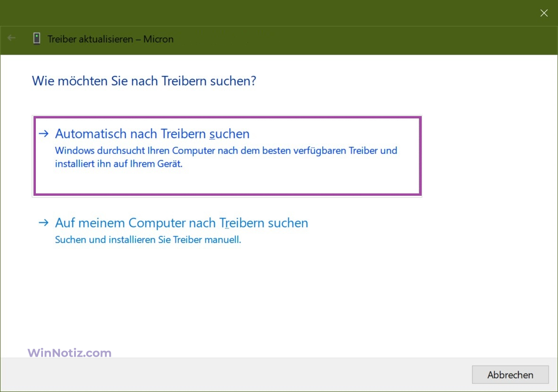Close the Treiber aktualisieren dialog

(544, 13)
